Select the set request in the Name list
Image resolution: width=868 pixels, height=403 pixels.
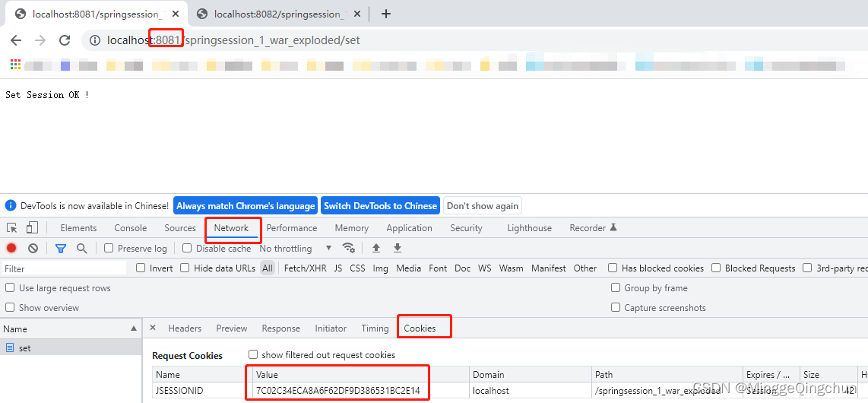71,347
